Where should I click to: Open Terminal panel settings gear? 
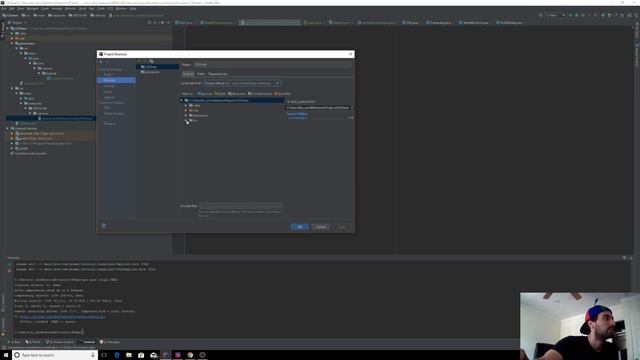(624, 258)
